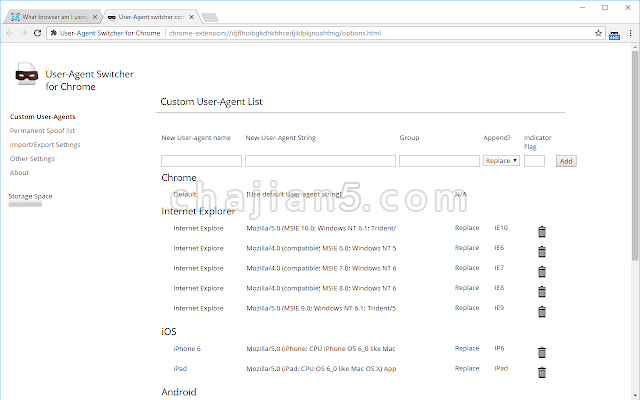
Task: Open Permanent Spoof list section
Action: tap(42, 131)
